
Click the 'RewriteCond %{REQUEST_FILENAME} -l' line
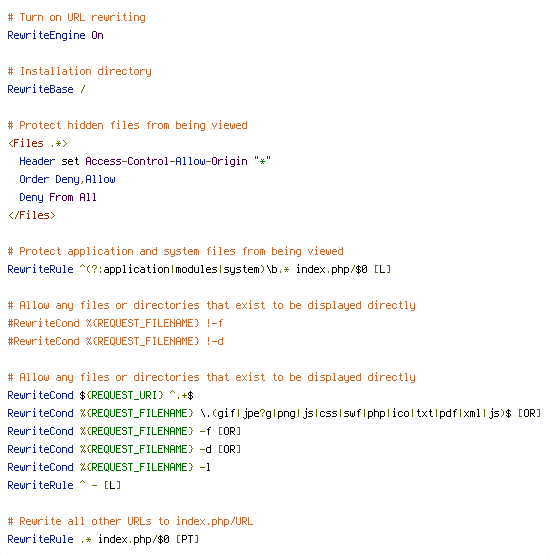(109, 467)
